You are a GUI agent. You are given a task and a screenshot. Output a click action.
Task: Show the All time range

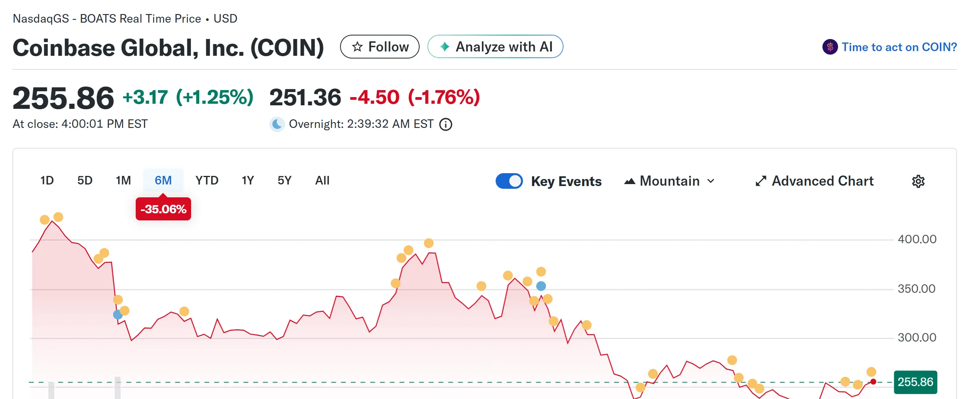(322, 181)
